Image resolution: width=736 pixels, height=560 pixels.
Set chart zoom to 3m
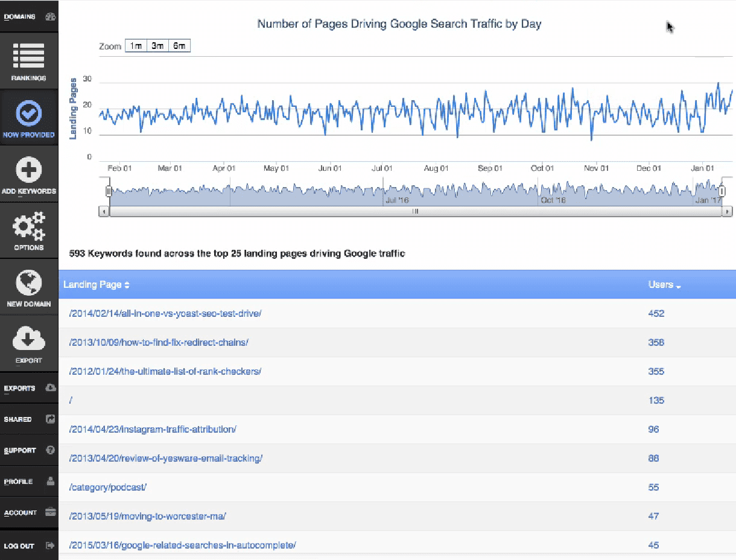coord(158,46)
